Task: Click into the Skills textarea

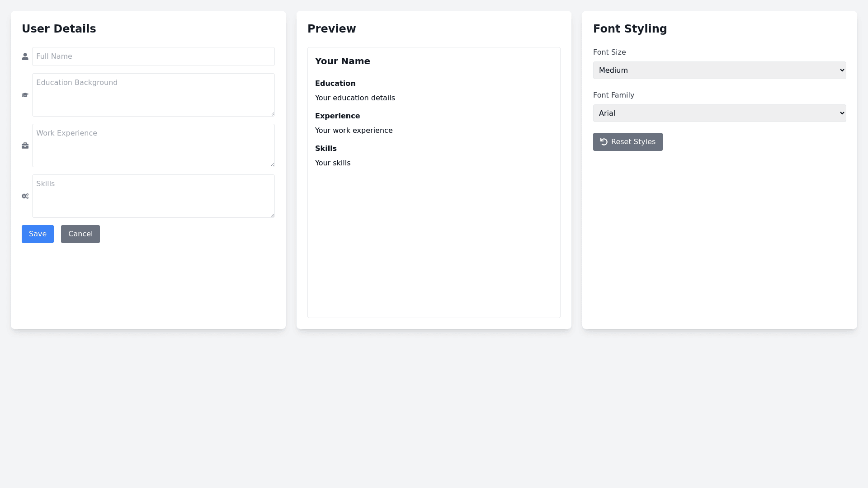Action: pyautogui.click(x=153, y=196)
